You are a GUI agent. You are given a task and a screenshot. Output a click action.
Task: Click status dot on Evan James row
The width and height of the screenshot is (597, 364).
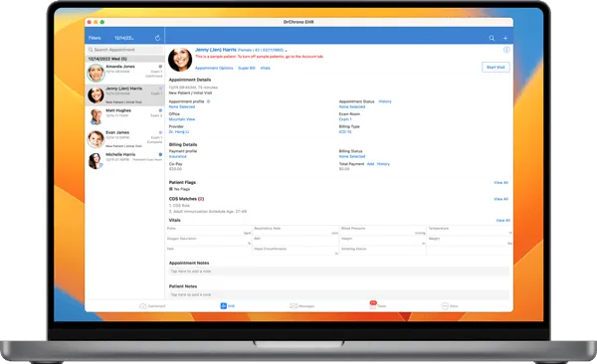tap(160, 132)
